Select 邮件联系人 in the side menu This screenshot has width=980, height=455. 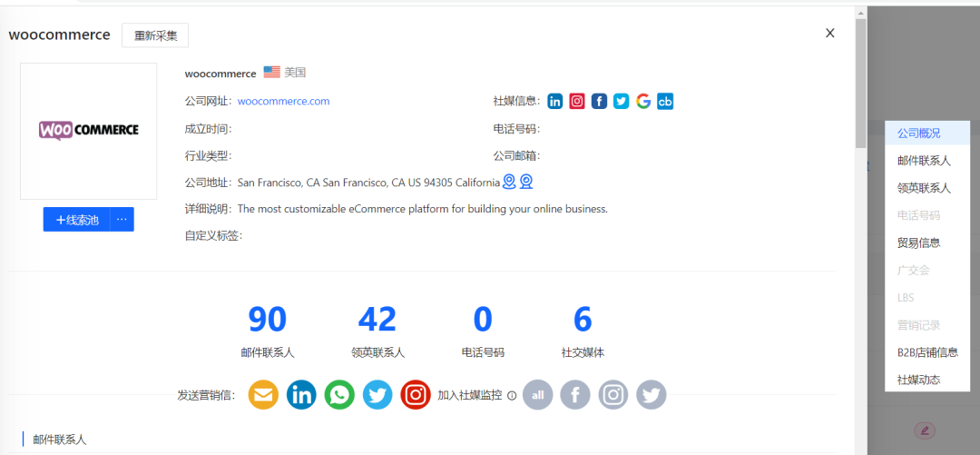(927, 161)
